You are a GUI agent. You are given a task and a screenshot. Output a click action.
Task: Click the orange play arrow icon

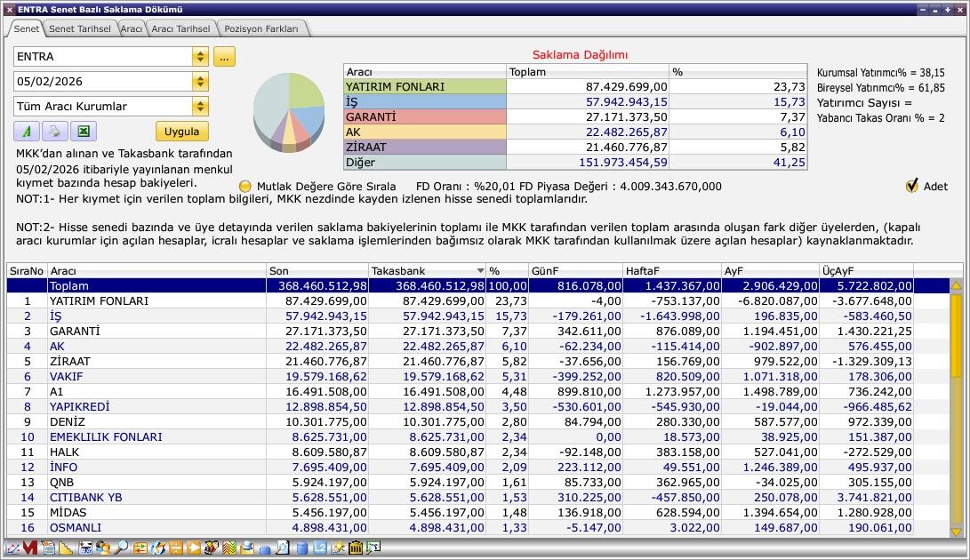(x=194, y=548)
